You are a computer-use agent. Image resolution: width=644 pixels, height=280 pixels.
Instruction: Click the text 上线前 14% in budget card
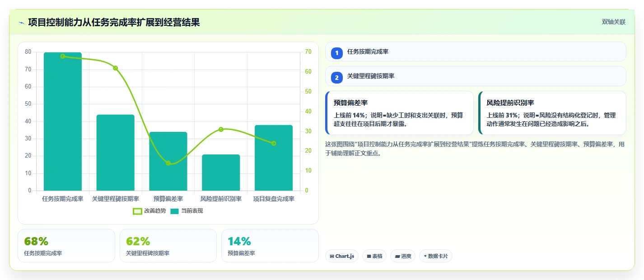(350, 115)
